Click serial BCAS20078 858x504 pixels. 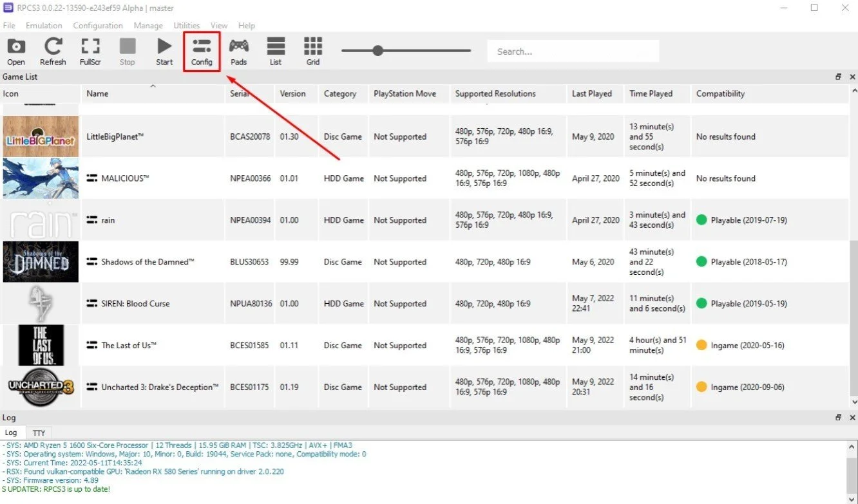coord(251,136)
